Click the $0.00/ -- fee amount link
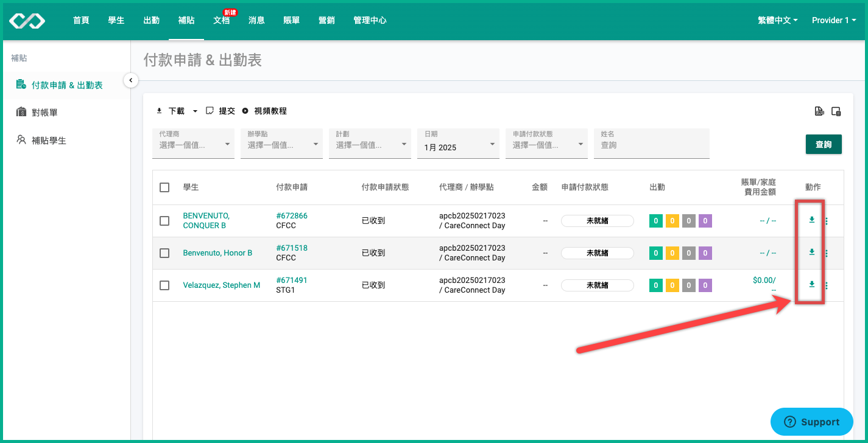This screenshot has width=868, height=443. [x=764, y=285]
